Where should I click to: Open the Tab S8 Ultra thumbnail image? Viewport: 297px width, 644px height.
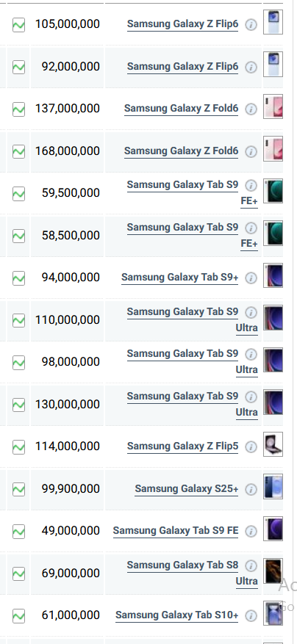(273, 571)
